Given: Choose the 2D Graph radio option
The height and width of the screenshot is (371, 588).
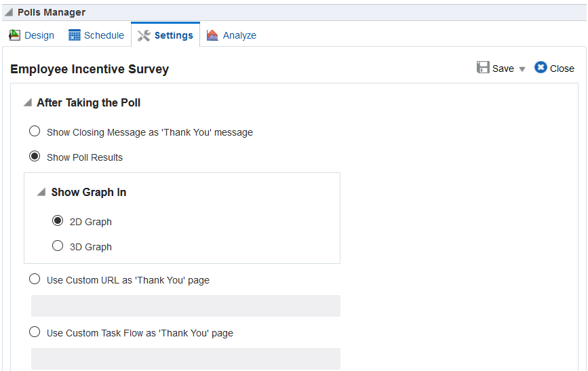Looking at the screenshot, I should click(58, 221).
